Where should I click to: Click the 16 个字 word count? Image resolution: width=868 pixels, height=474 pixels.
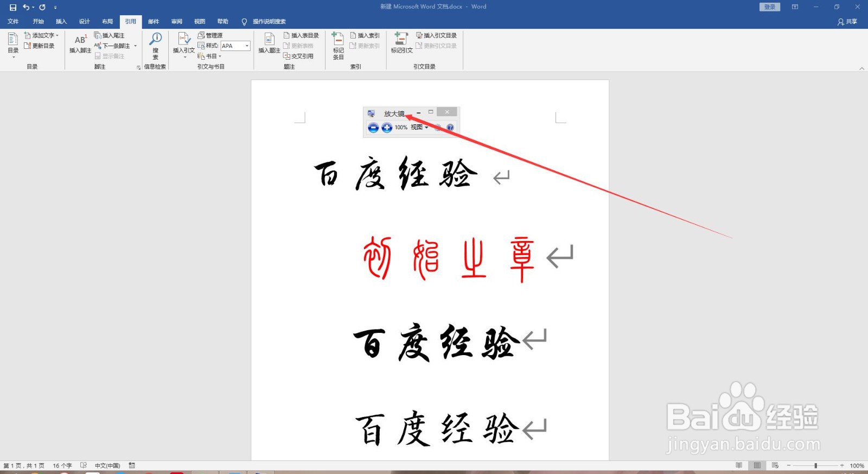click(62, 466)
